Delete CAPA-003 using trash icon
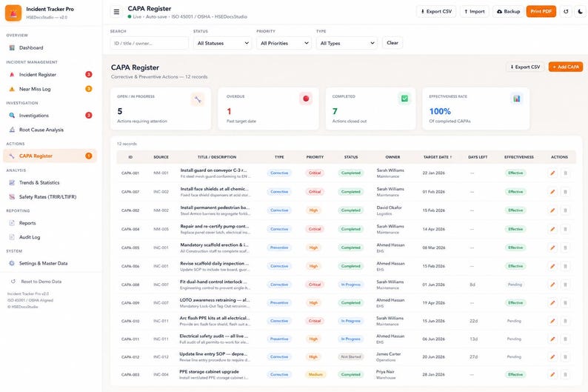Image resolution: width=588 pixels, height=392 pixels. 566,374
